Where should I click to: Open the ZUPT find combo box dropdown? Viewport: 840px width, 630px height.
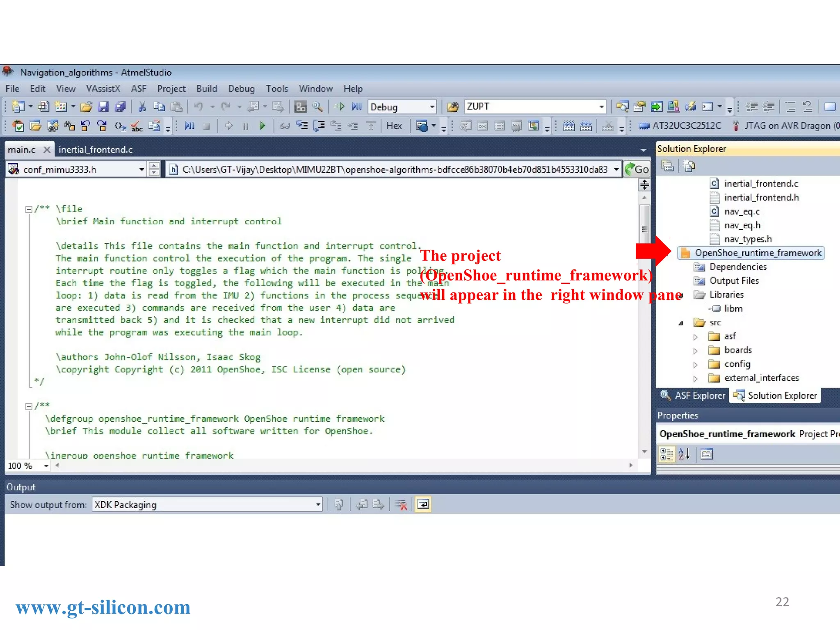pos(601,107)
